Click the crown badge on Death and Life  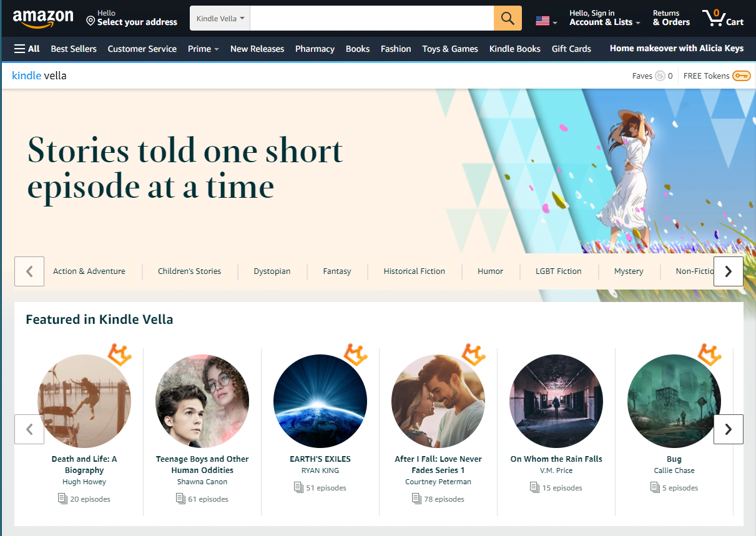pos(120,354)
